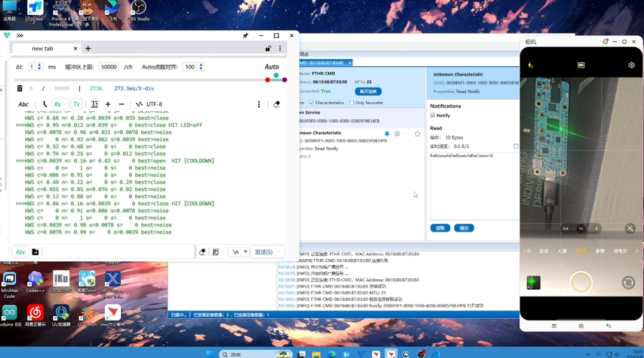Open the receive toolbar three-dot menu
The width and height of the screenshot is (644, 358).
click(259, 104)
